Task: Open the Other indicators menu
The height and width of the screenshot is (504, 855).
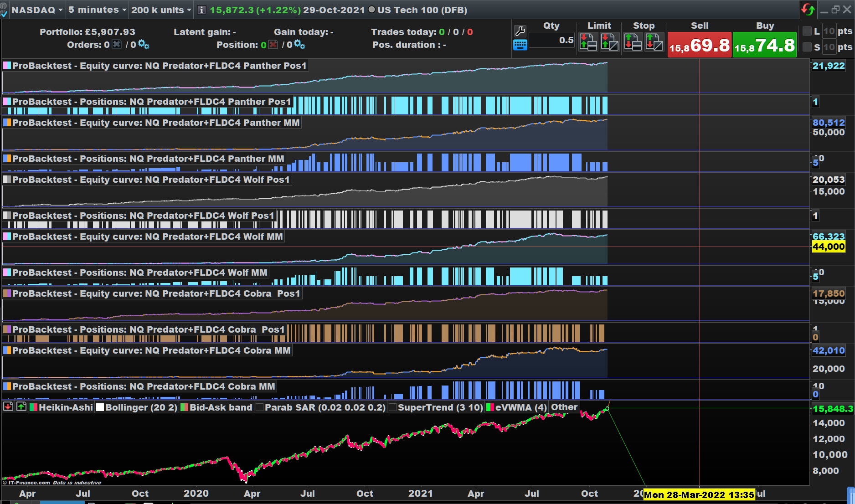Action: click(x=564, y=407)
